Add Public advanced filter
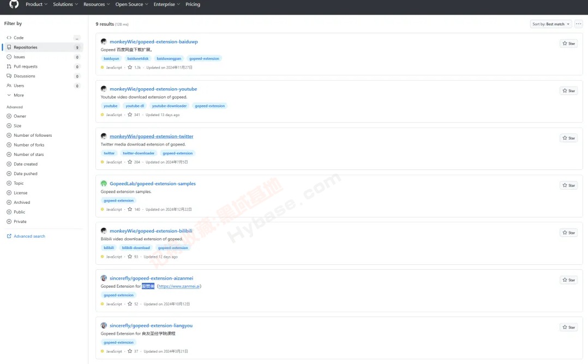The width and height of the screenshot is (588, 364). [x=16, y=212]
